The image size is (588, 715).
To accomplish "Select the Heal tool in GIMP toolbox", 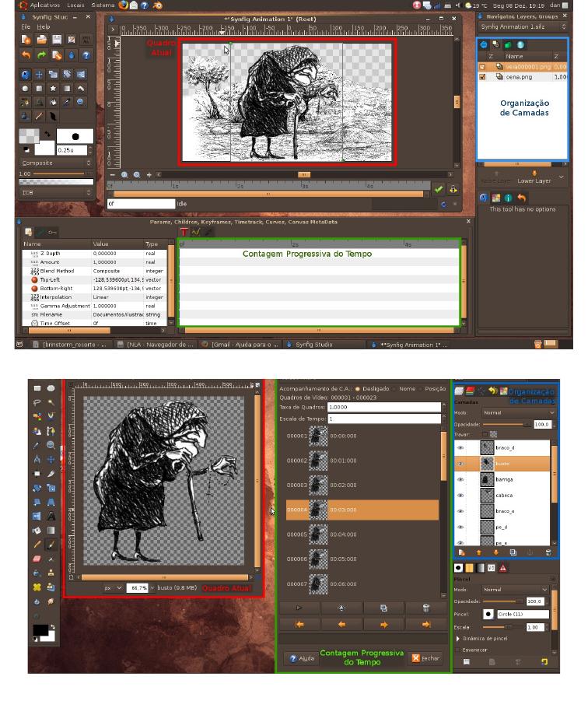I will (37, 587).
